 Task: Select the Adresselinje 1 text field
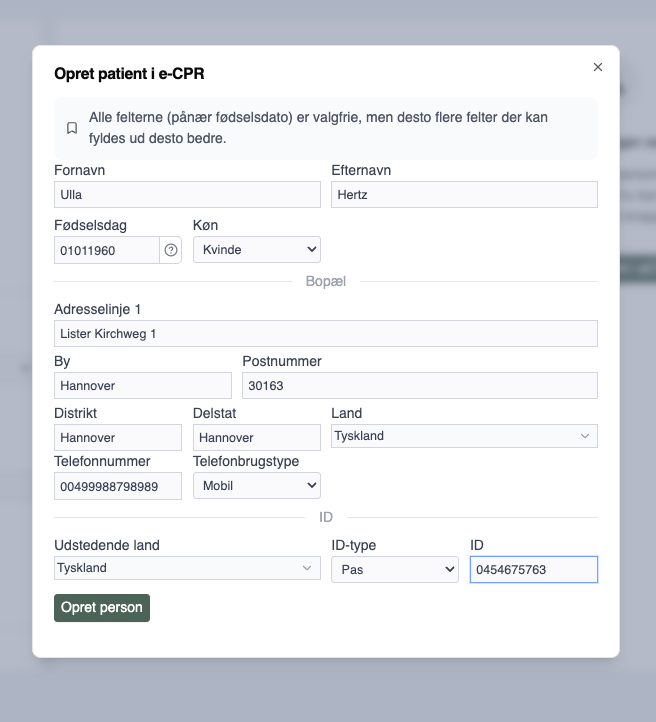[x=325, y=334]
